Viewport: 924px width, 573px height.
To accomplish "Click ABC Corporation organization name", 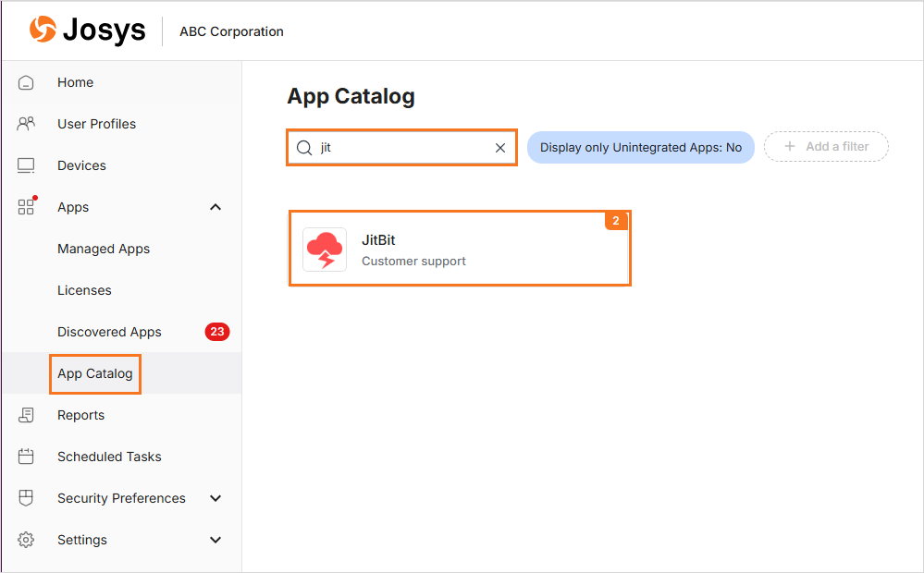I will 231,31.
